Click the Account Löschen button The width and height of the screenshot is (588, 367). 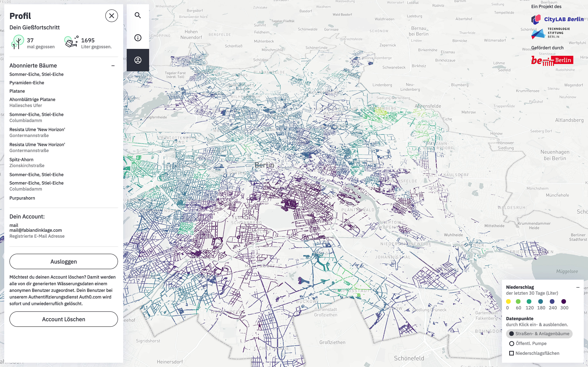[x=64, y=319]
